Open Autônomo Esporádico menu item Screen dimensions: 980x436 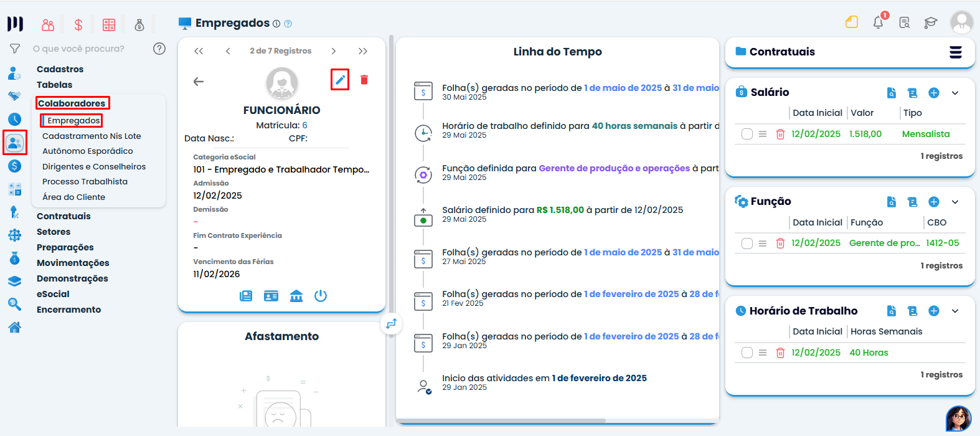pos(88,151)
